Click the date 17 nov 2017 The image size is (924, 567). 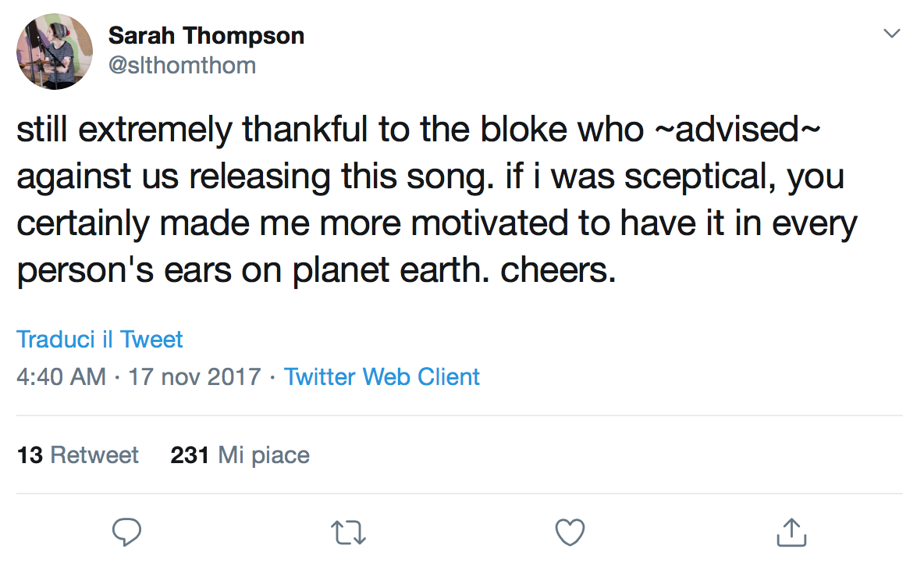[194, 377]
